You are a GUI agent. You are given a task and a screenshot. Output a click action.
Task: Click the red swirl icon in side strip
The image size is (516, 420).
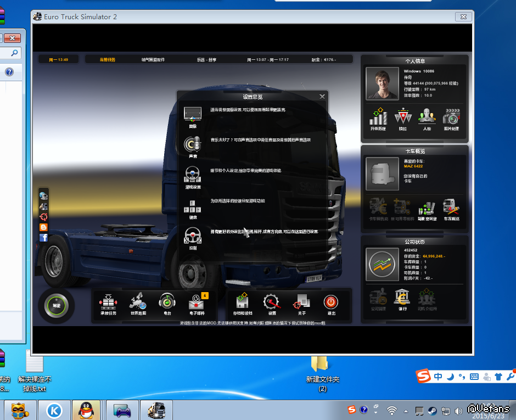pyautogui.click(x=43, y=216)
